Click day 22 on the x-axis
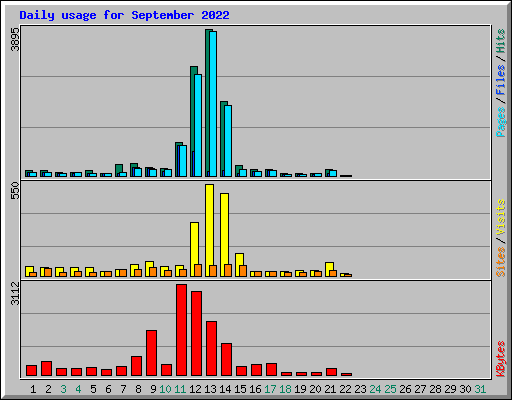 345,389
